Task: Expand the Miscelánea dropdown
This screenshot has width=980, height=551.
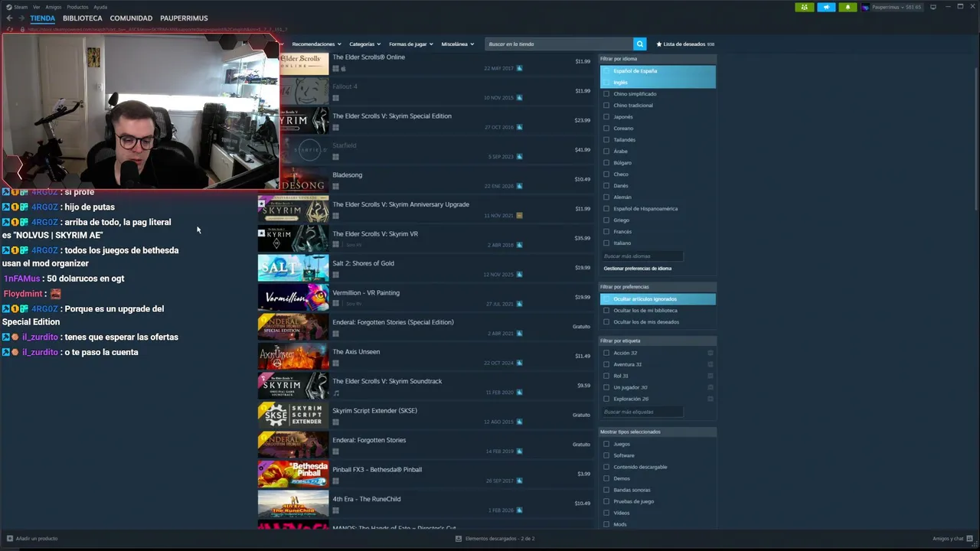Action: [x=457, y=44]
